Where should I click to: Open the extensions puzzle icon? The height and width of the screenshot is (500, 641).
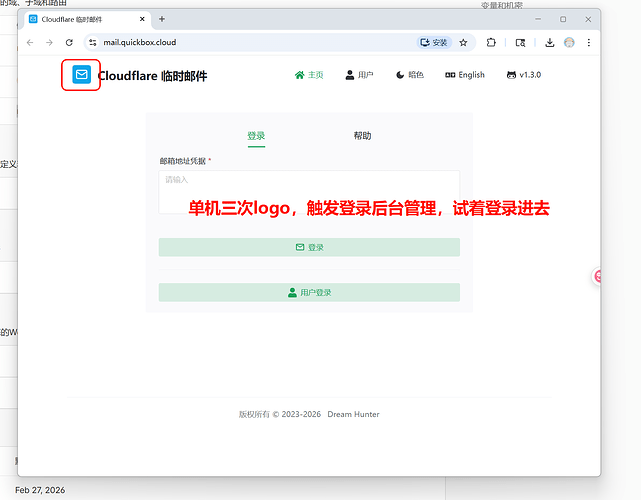[491, 43]
